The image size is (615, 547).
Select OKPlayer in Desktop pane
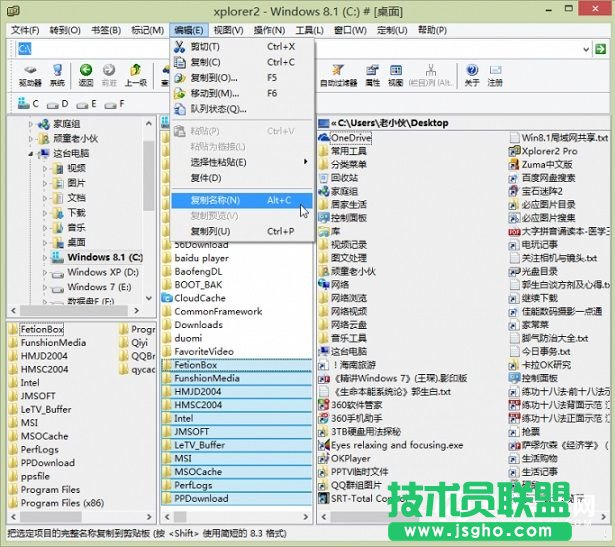pos(345,458)
